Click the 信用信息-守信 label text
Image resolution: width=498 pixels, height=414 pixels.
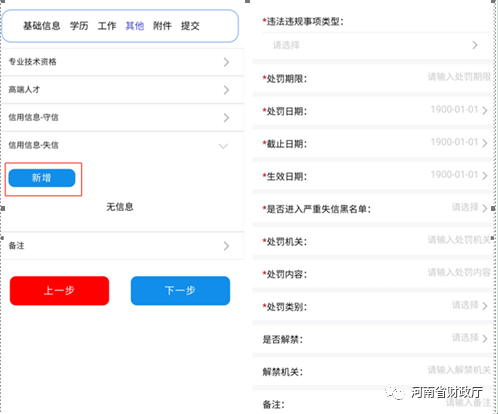pos(33,117)
